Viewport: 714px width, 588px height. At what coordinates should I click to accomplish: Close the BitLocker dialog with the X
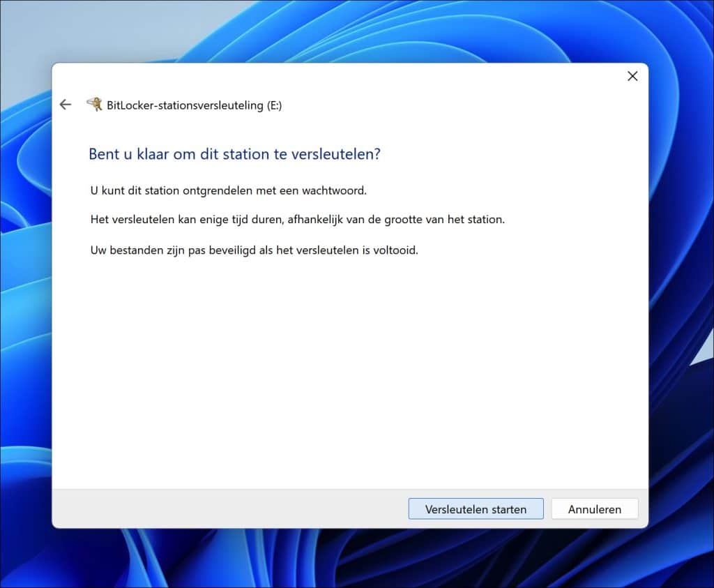(x=632, y=76)
